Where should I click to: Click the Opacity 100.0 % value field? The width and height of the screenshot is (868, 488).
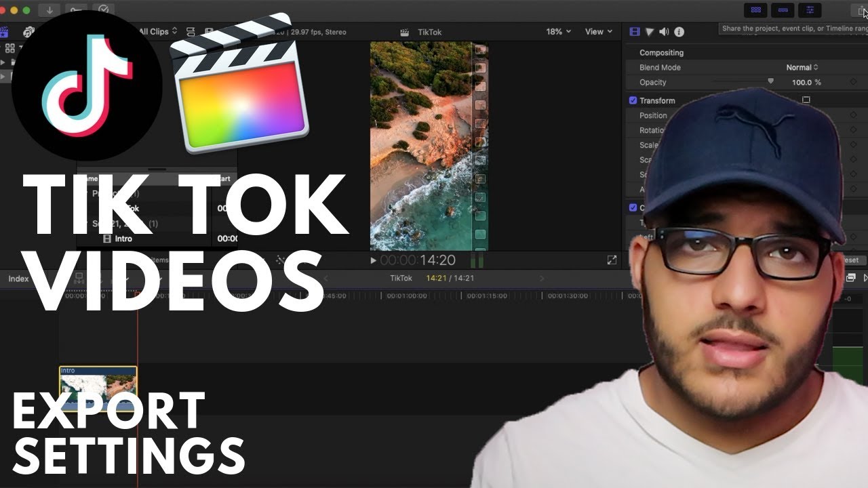[806, 82]
